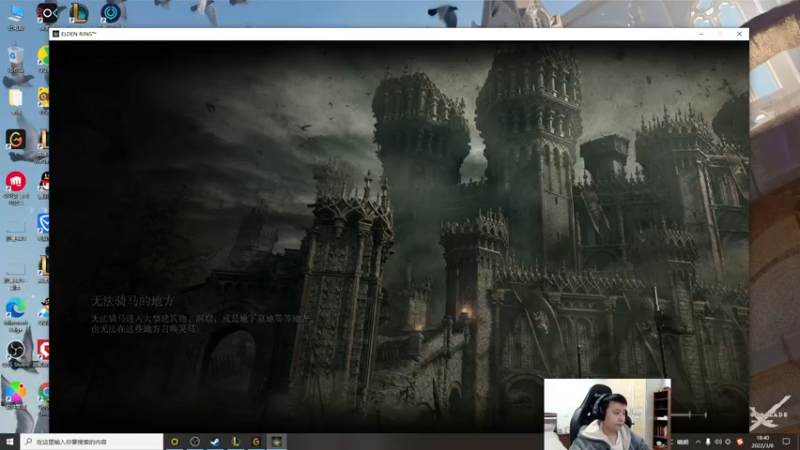Open the volume speaker tray icon
The width and height of the screenshot is (800, 450).
click(x=718, y=442)
